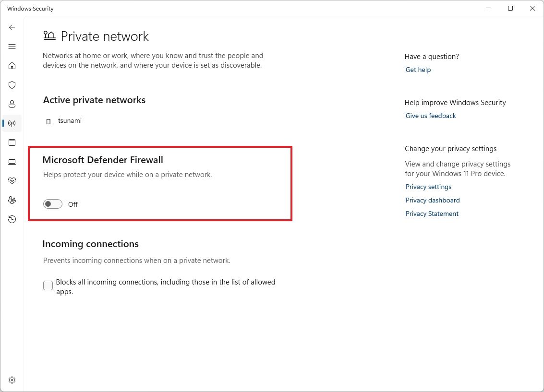Open Privacy settings link

tap(428, 187)
